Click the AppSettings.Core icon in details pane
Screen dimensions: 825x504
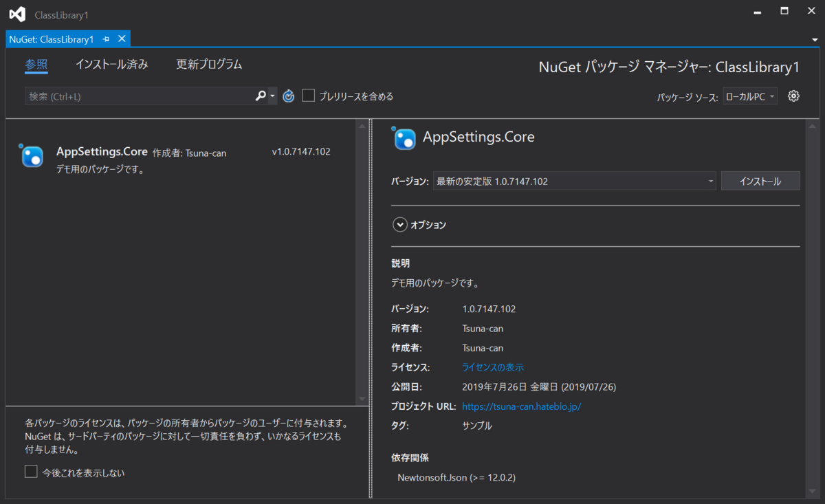click(x=404, y=138)
